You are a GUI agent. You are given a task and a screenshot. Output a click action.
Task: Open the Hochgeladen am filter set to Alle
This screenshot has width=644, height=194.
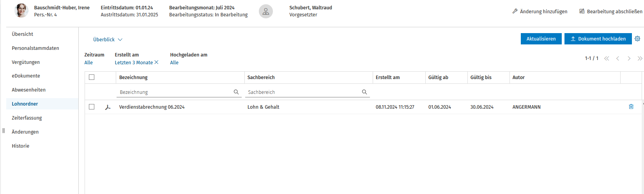point(174,62)
